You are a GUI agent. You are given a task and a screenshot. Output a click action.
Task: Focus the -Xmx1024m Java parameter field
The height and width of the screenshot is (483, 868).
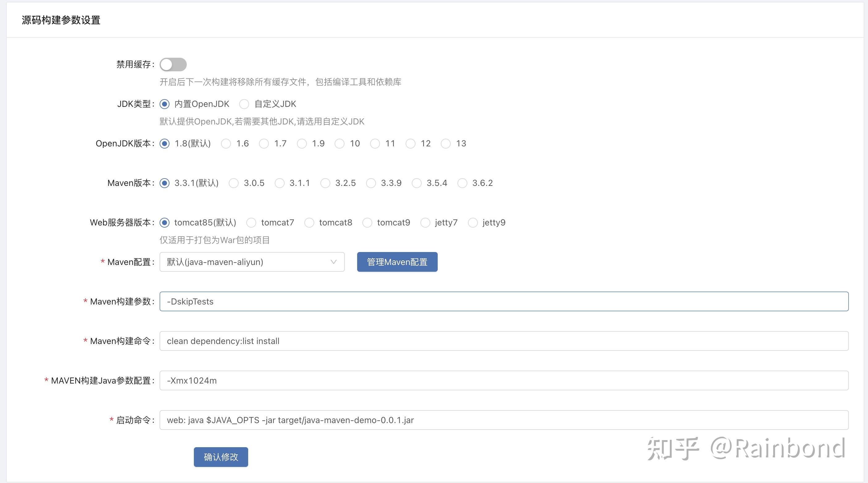(472, 380)
